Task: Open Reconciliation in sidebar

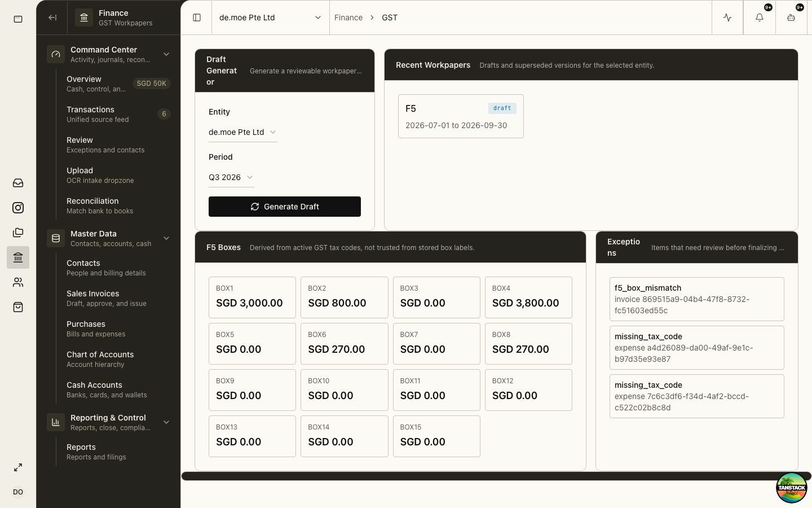Action: 117,205
